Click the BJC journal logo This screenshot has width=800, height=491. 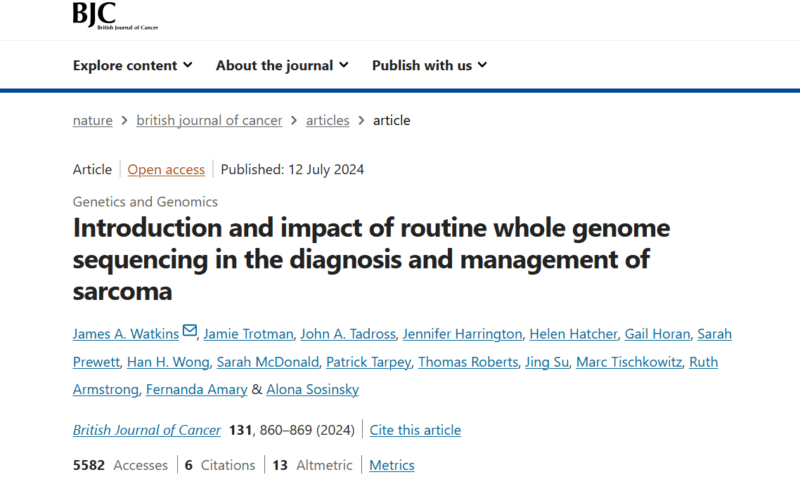coord(115,16)
